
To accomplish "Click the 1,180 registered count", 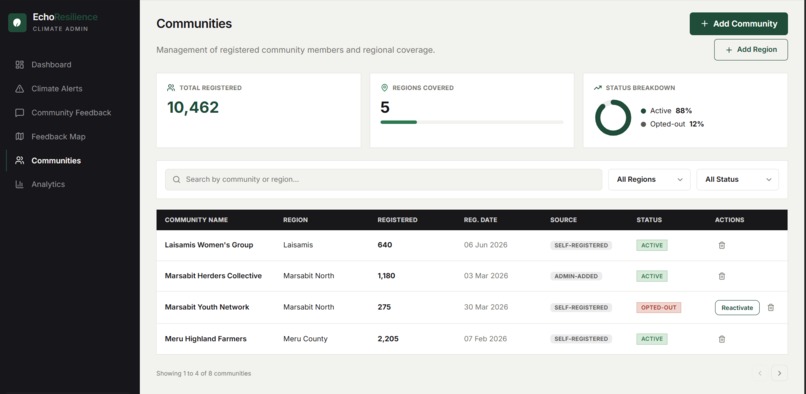I will point(386,276).
